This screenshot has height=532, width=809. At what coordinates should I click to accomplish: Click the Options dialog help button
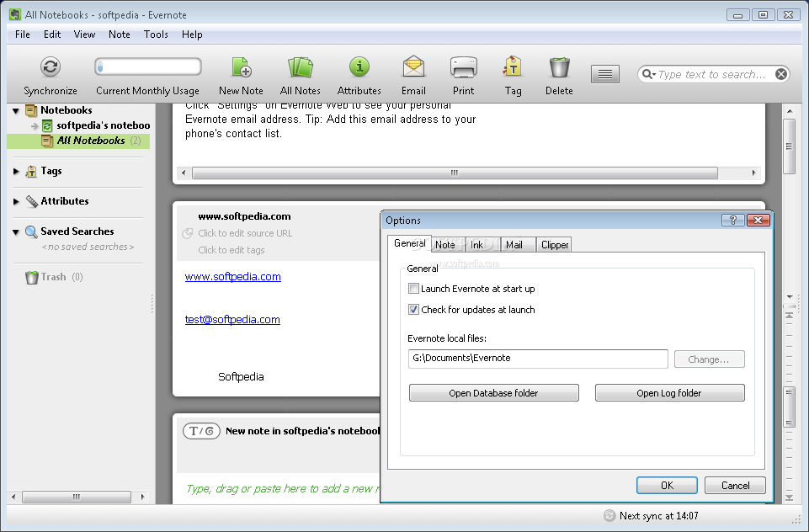tap(732, 221)
